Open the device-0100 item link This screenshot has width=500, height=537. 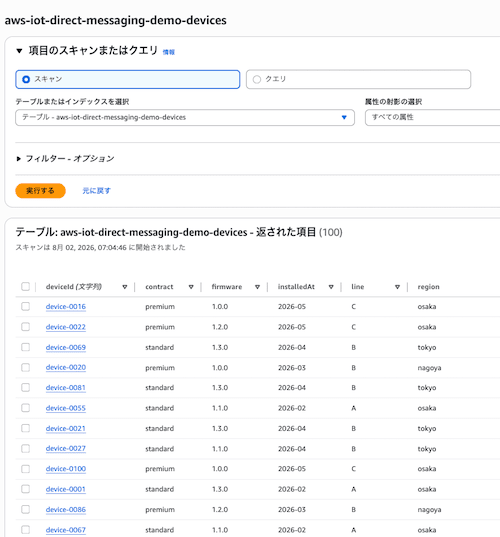(x=66, y=469)
